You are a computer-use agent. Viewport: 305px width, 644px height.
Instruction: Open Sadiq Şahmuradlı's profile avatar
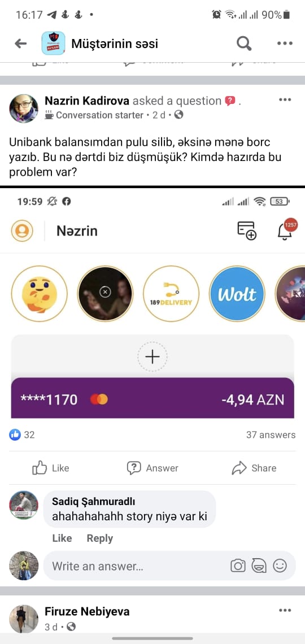(23, 505)
